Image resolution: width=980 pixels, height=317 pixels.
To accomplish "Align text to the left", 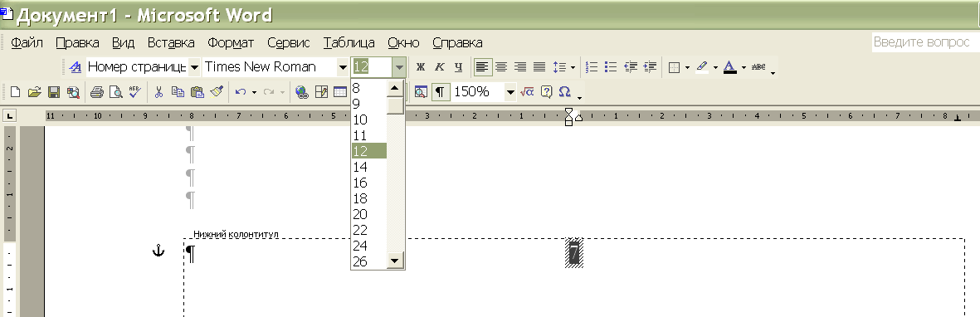I will [x=482, y=67].
